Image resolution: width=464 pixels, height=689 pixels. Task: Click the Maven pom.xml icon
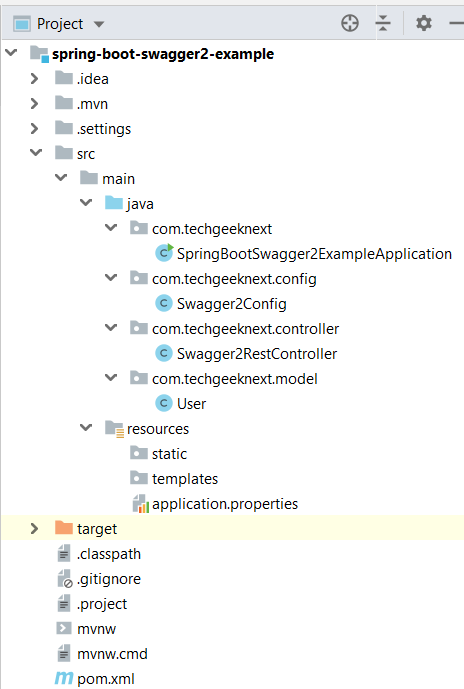tap(64, 678)
